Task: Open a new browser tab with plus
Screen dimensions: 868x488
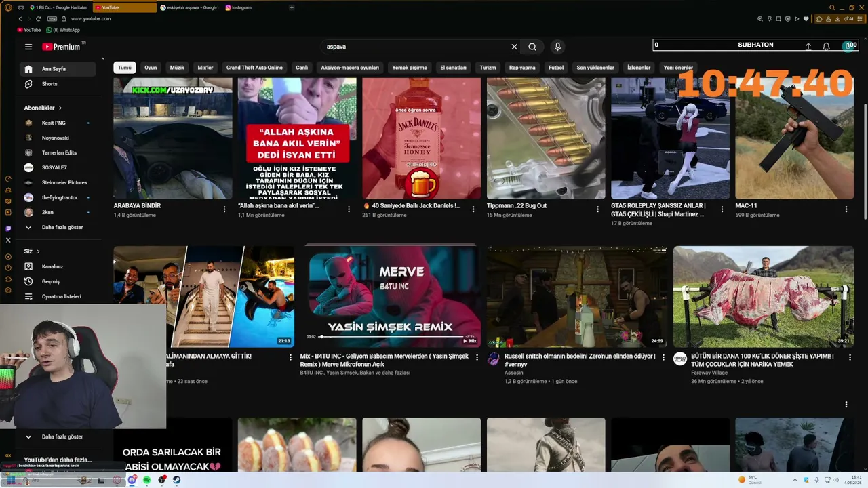Action: tap(292, 7)
